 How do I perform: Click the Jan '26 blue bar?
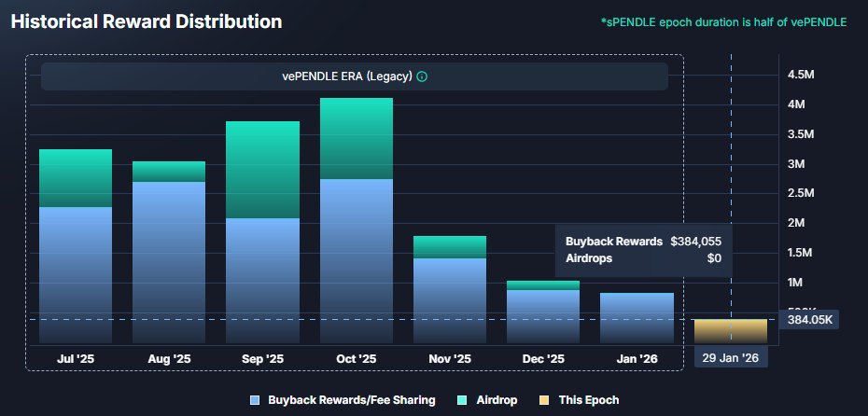[x=637, y=318]
